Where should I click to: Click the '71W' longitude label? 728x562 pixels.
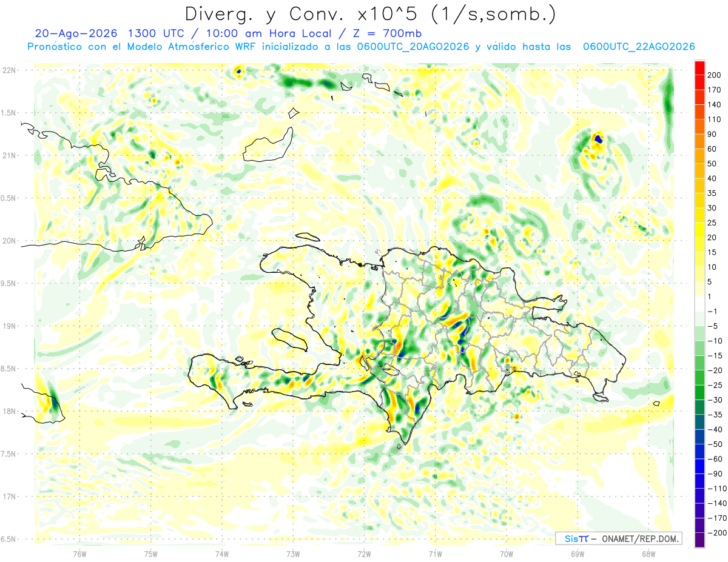[x=435, y=554]
